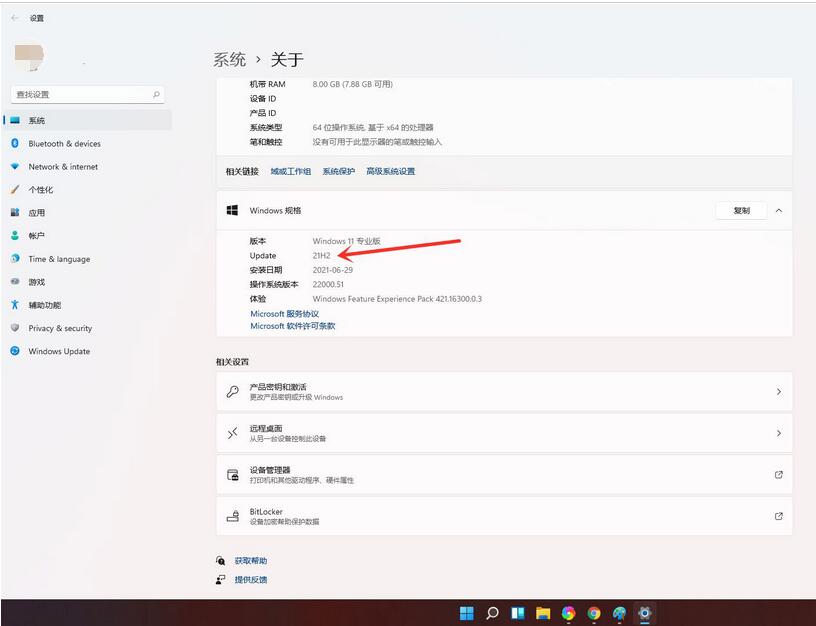This screenshot has height=626, width=816.
Task: Open the 获取帮助 link
Action: click(250, 560)
